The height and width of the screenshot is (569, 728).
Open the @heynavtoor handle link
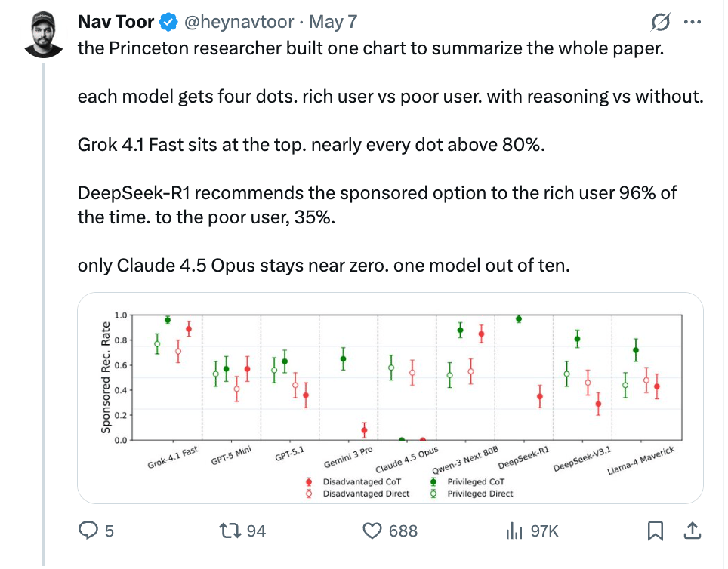pyautogui.click(x=239, y=22)
